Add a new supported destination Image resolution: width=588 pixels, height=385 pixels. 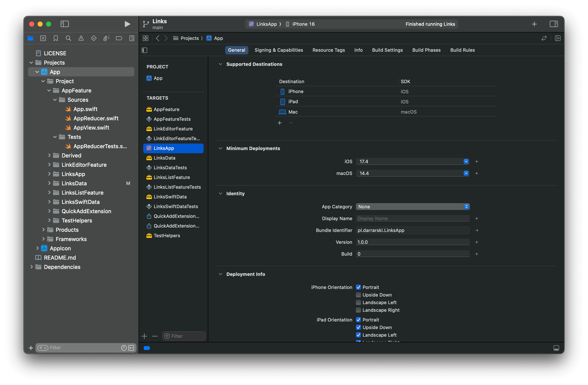click(x=279, y=123)
